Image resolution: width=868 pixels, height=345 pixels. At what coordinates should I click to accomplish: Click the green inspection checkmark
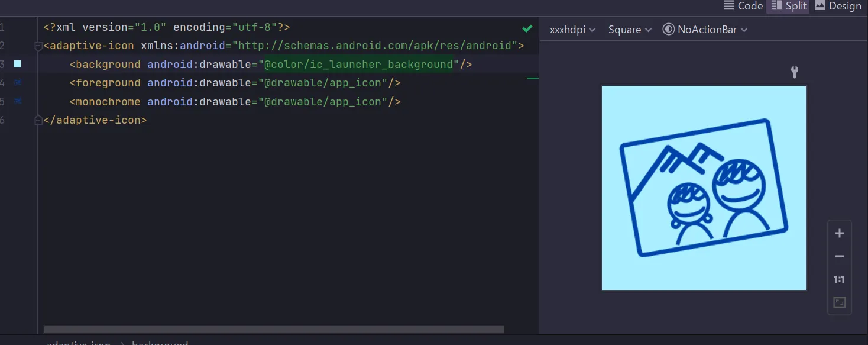click(527, 28)
